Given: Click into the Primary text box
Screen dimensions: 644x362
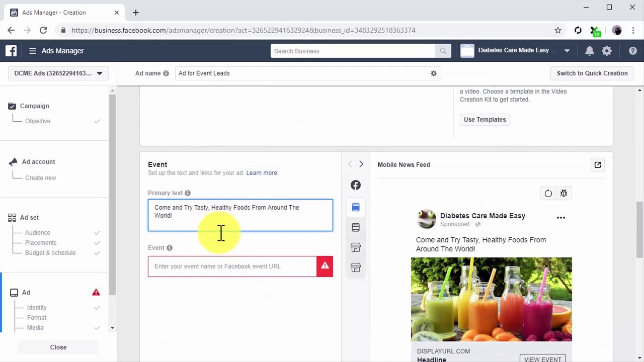Looking at the screenshot, I should (240, 215).
